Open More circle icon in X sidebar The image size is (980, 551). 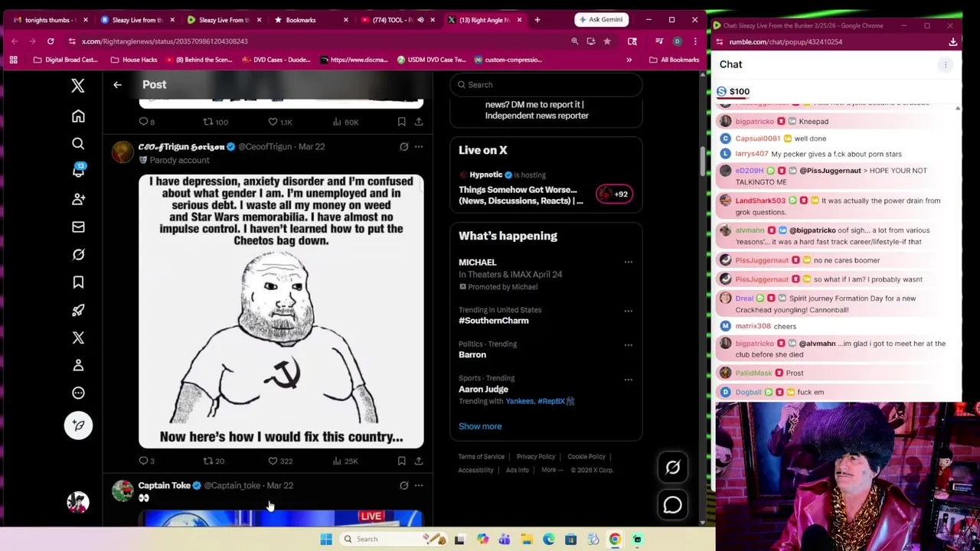pyautogui.click(x=78, y=393)
